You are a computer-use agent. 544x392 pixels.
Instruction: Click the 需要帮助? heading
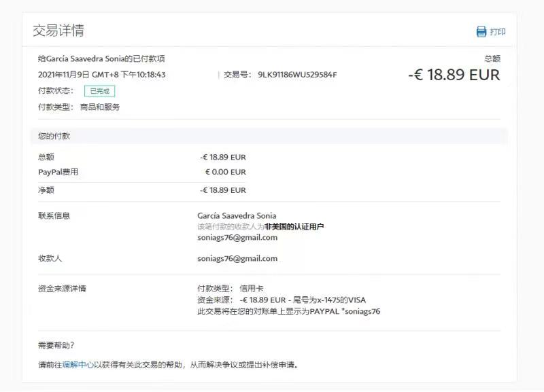[56, 345]
